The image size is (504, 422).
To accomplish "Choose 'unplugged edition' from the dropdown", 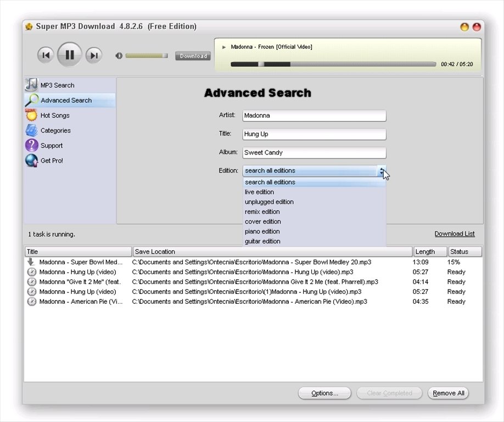I will click(314, 202).
